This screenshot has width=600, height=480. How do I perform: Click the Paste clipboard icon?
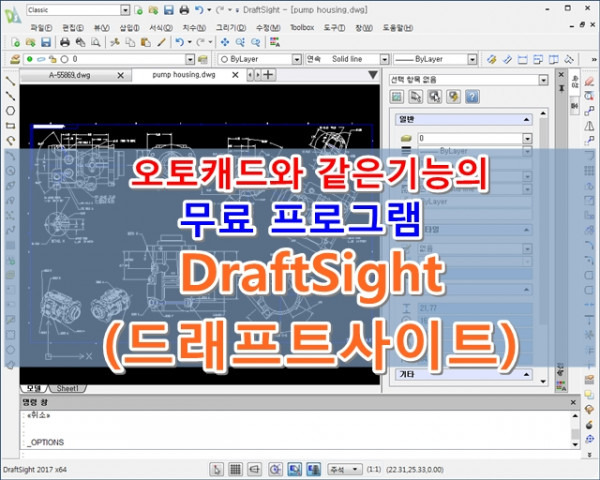click(145, 42)
